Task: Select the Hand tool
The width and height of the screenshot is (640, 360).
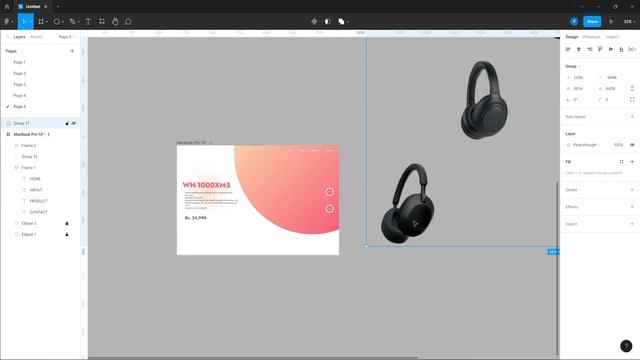Action: (115, 22)
